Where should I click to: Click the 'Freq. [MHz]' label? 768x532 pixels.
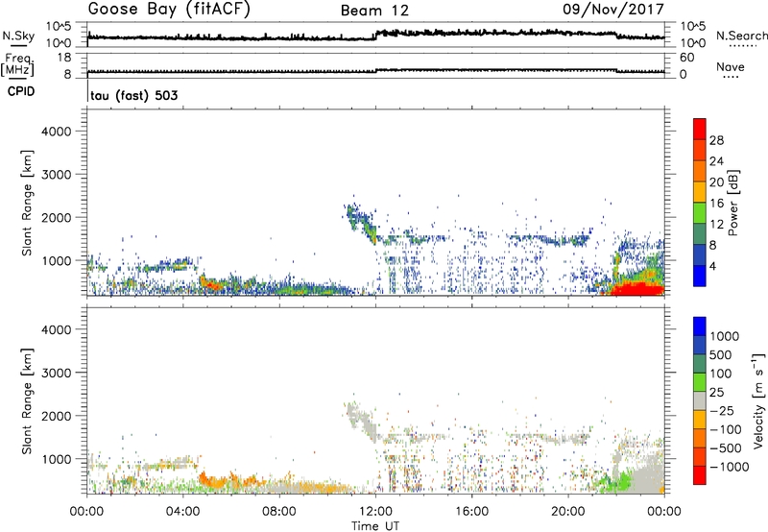(x=17, y=64)
